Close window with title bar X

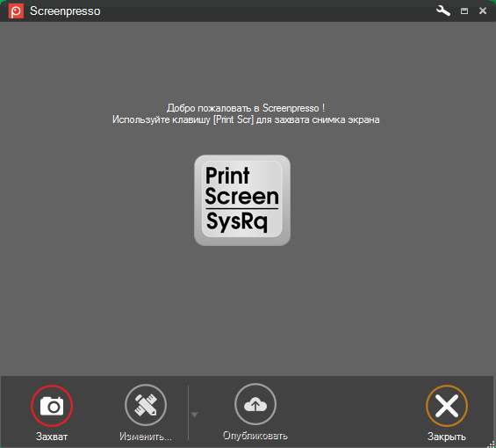point(483,11)
